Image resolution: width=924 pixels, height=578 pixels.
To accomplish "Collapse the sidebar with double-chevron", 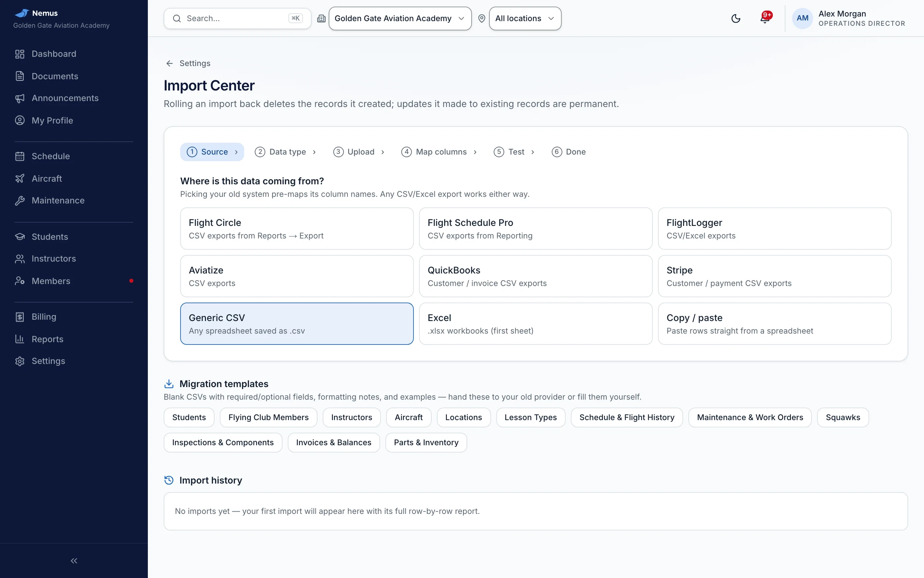I will click(74, 561).
